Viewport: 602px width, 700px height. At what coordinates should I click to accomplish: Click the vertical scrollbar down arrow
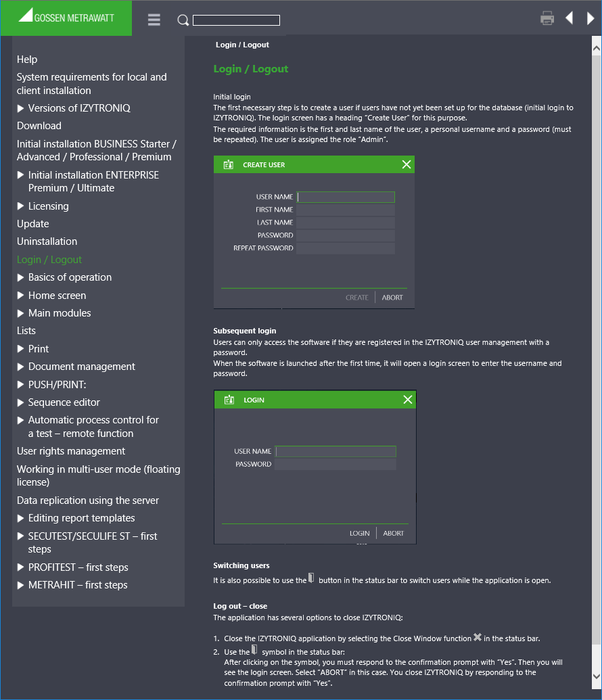tap(597, 676)
